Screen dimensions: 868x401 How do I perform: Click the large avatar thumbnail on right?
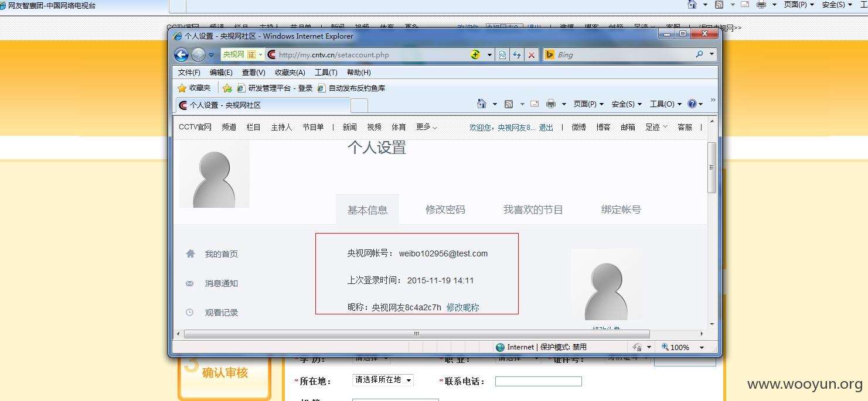coord(607,285)
